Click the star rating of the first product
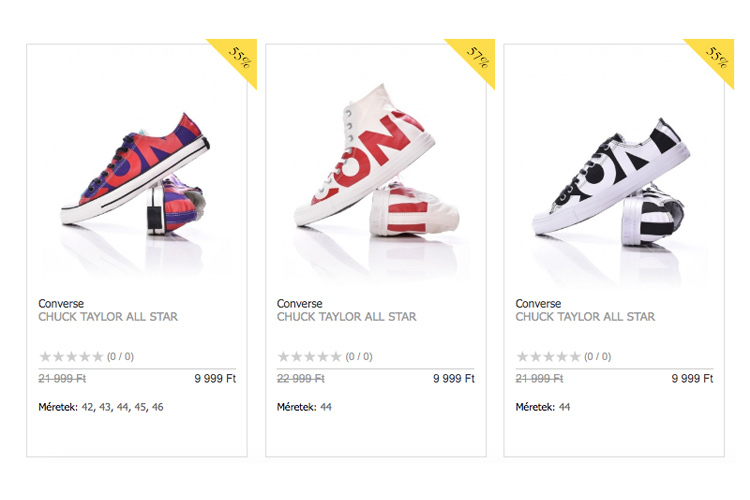This screenshot has width=750, height=500. coord(71,356)
